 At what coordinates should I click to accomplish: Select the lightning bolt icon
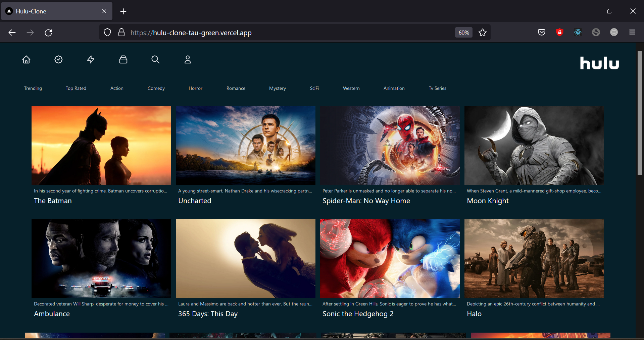(91, 60)
